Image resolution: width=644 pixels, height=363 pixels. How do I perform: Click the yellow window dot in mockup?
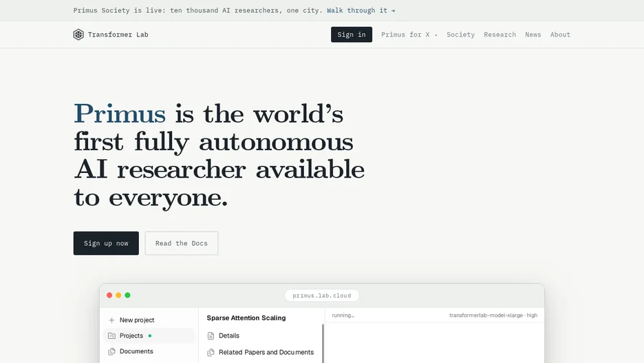(118, 295)
